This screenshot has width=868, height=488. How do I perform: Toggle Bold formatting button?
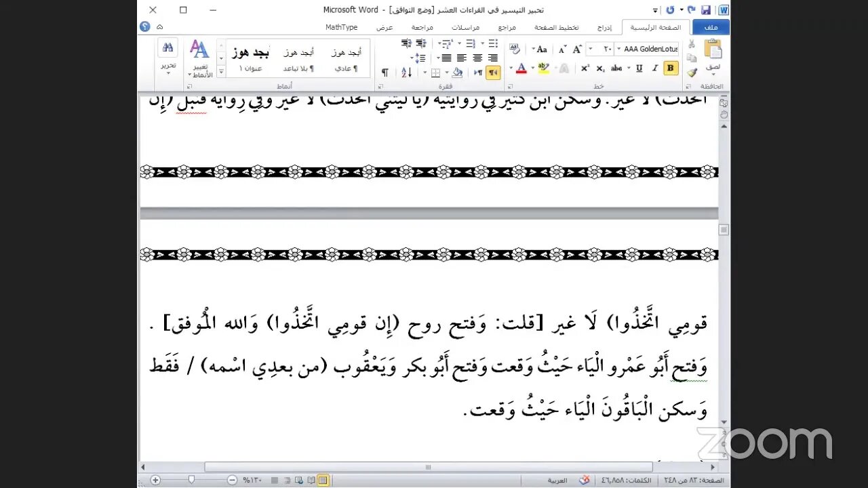click(x=671, y=68)
